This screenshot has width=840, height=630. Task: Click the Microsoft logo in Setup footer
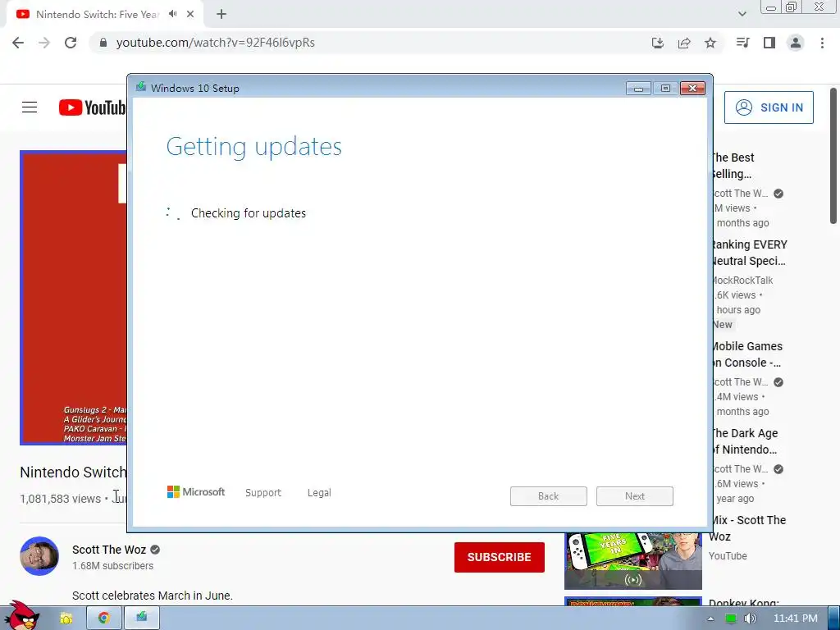pos(196,492)
